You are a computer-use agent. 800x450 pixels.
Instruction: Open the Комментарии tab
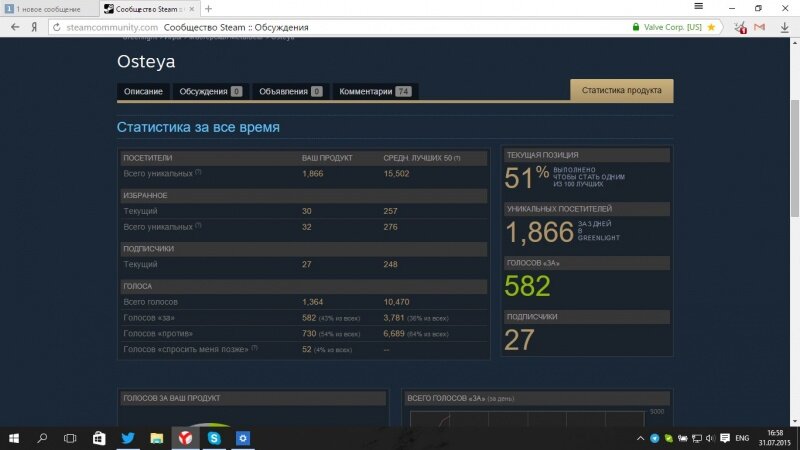(375, 91)
